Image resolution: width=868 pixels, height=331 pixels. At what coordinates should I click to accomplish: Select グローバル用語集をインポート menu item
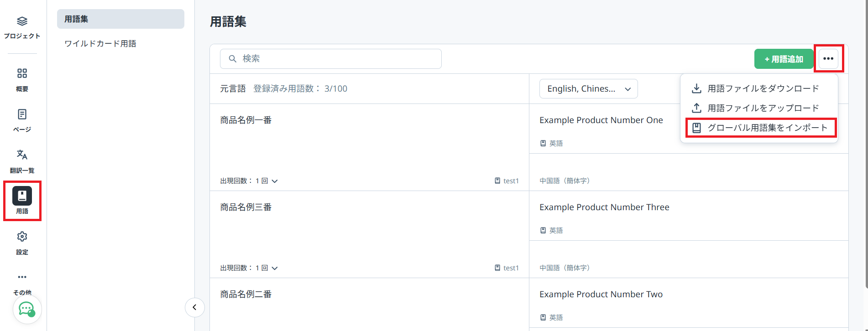point(767,128)
